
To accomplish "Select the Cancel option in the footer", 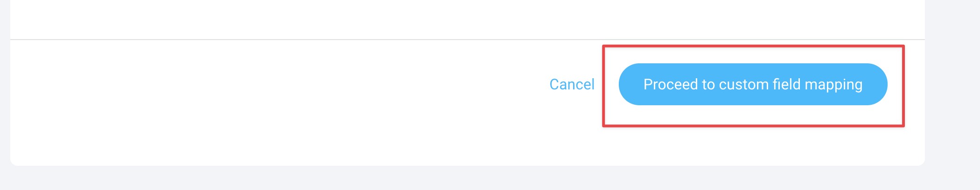I will tap(572, 84).
